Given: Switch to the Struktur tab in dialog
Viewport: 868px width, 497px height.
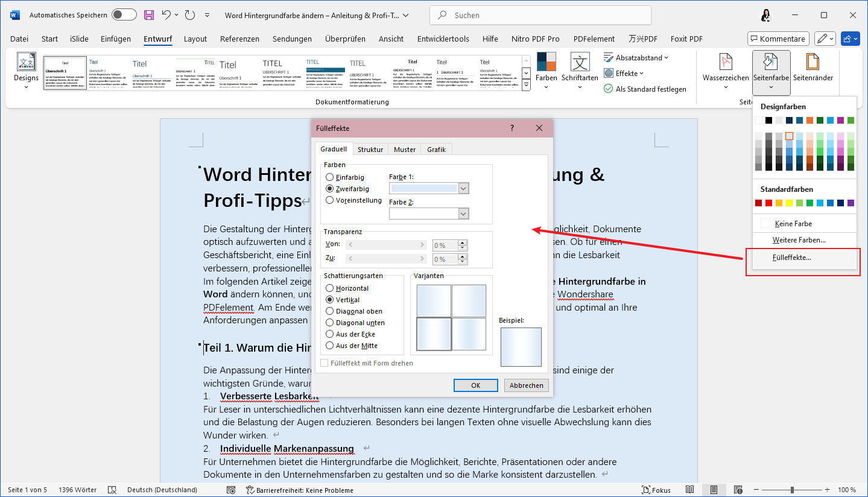Looking at the screenshot, I should pyautogui.click(x=370, y=149).
